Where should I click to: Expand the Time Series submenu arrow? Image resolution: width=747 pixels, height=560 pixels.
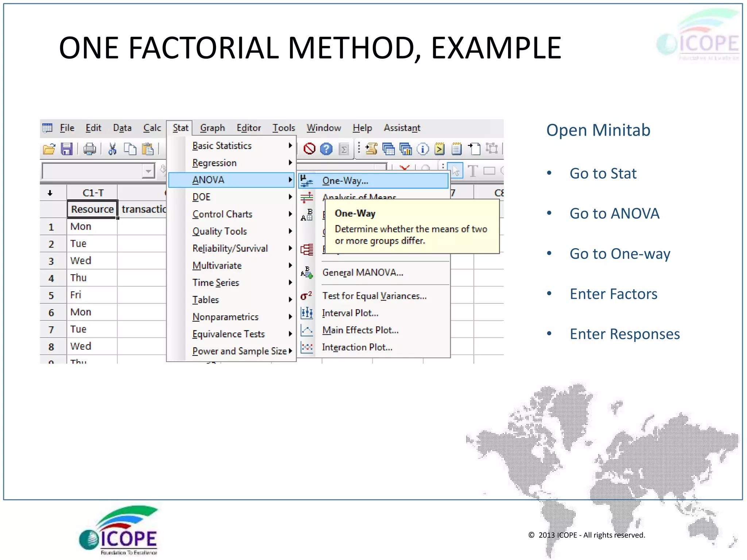pyautogui.click(x=290, y=283)
